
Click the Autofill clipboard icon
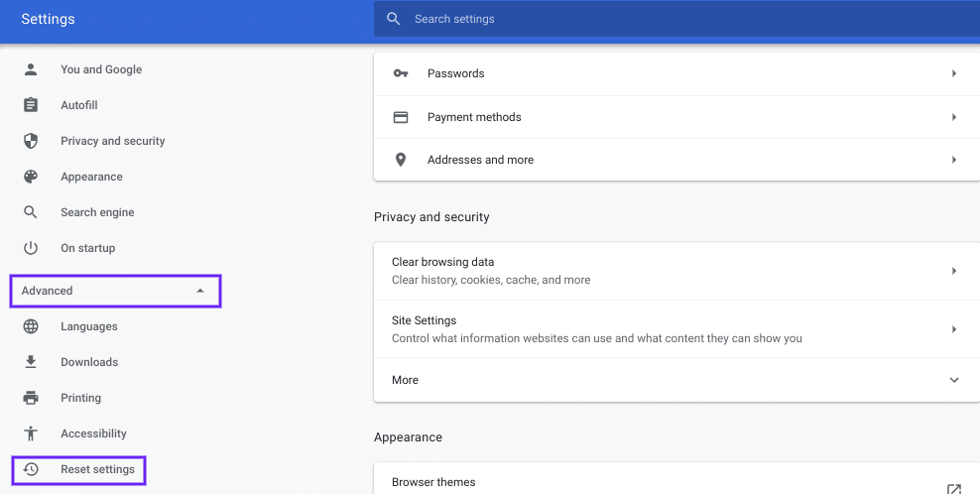click(31, 105)
